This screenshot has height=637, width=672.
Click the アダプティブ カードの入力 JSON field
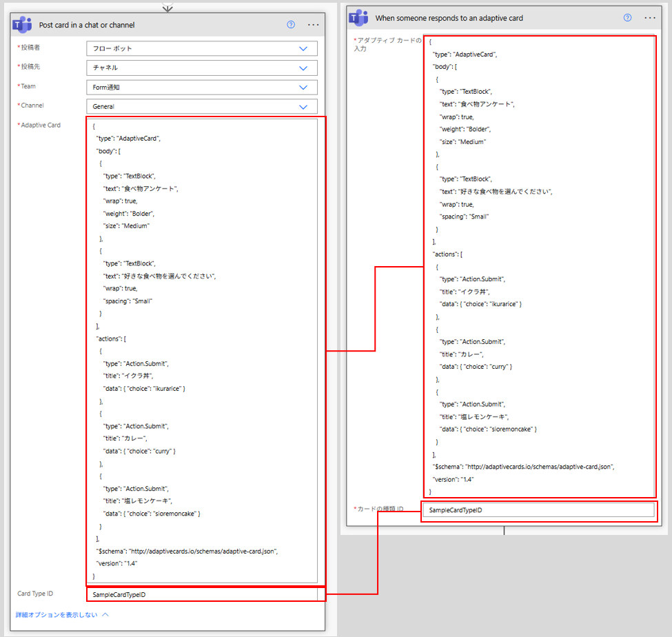(539, 266)
